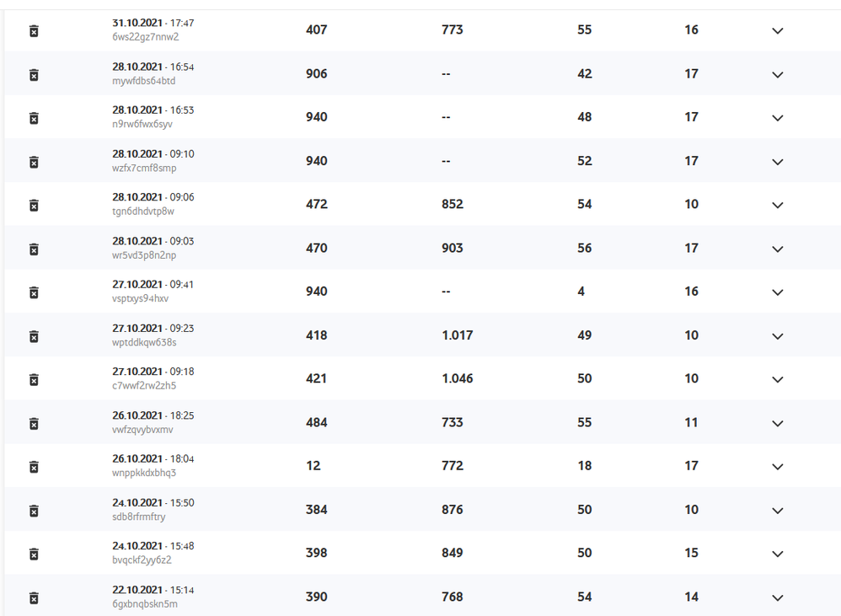The width and height of the screenshot is (841, 616).
Task: Delete the c7wwf2rw2zh5 entry
Action: (x=34, y=380)
